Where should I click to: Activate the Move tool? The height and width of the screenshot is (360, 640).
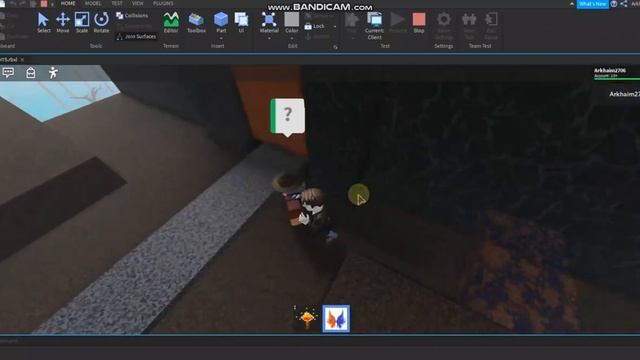click(x=62, y=23)
